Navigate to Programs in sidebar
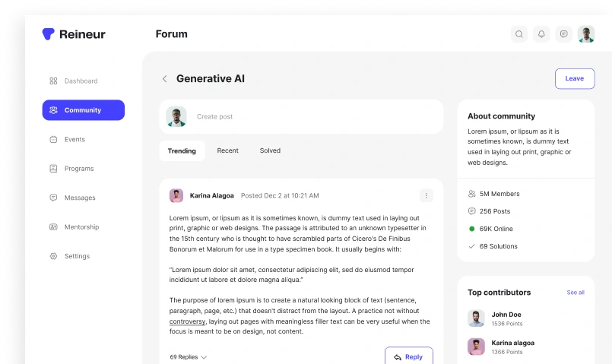This screenshot has width=612, height=364. 78,169
